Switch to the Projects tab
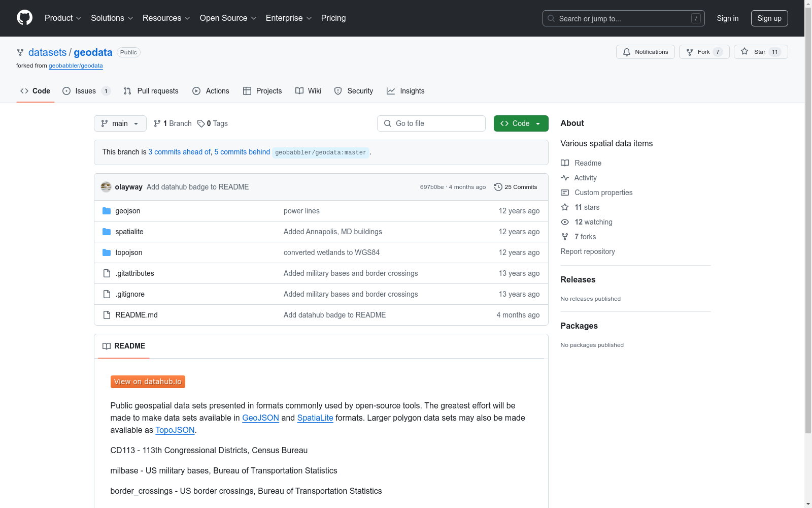This screenshot has width=812, height=508. [262, 91]
